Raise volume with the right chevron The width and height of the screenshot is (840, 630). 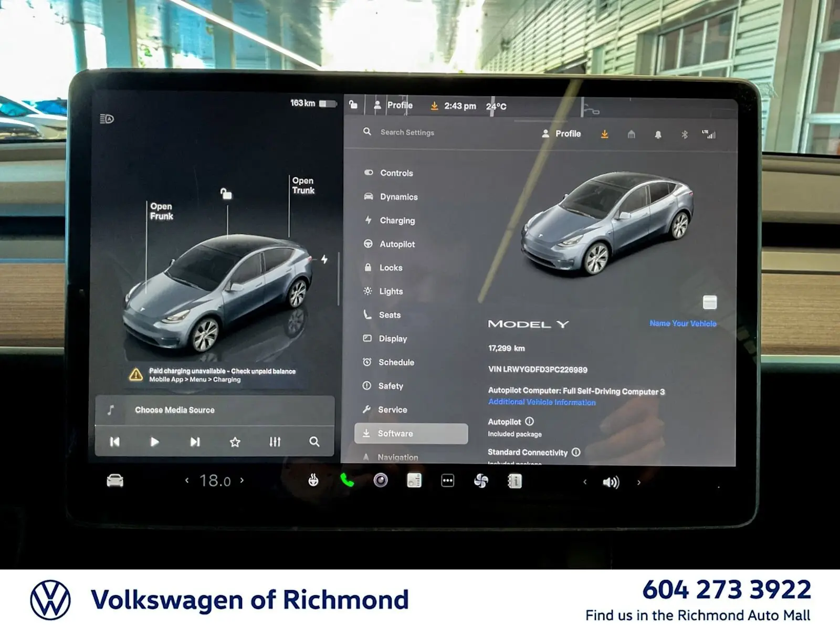(639, 482)
